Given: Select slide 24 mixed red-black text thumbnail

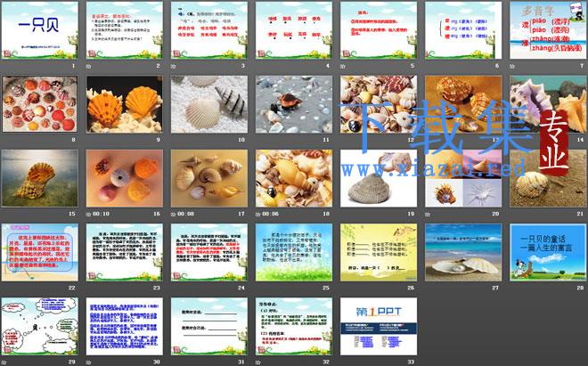Looking at the screenshot, I should point(209,252).
